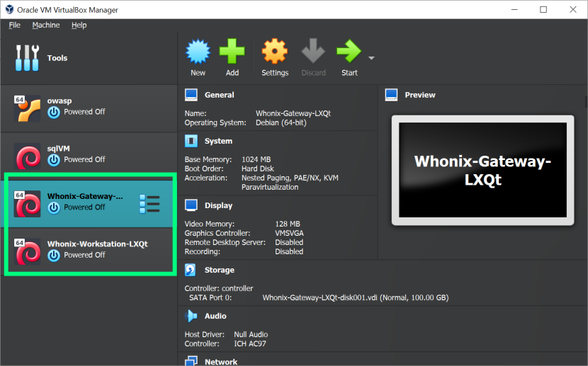Click the General section monitor icon
Viewport: 588px width, 366px height.
[x=191, y=95]
